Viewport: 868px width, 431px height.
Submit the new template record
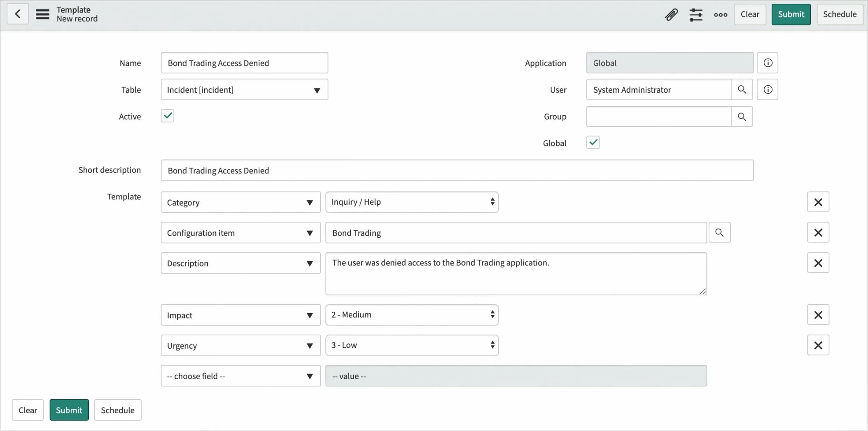point(791,14)
